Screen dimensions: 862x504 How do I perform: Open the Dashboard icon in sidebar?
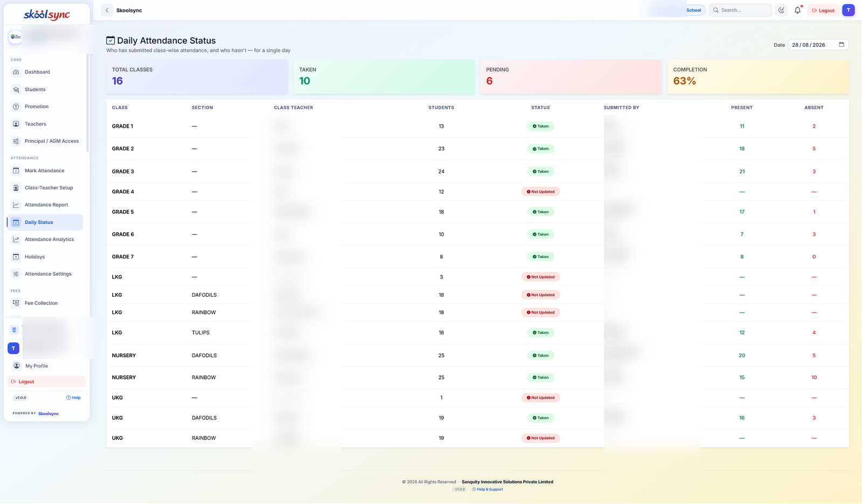(16, 72)
